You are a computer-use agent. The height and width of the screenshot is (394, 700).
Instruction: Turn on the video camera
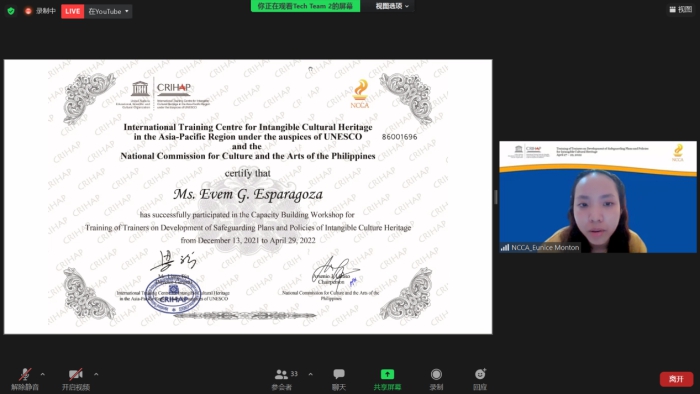75,374
